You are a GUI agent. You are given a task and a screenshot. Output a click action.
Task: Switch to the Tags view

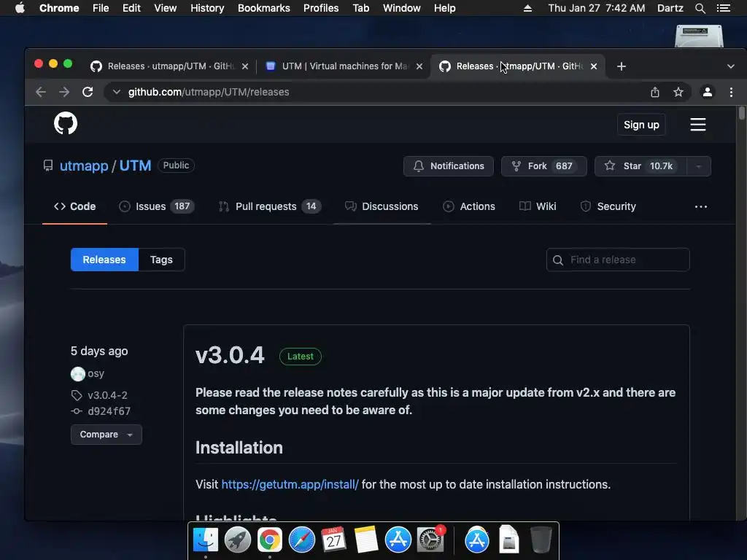161,260
